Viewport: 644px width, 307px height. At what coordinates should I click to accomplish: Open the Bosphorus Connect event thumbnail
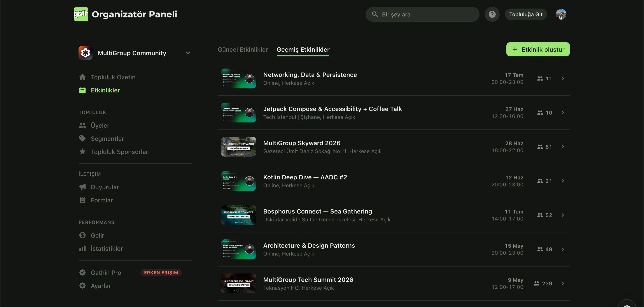(238, 215)
